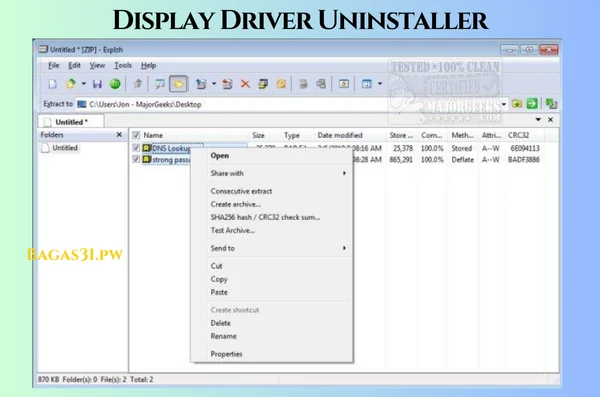600x397 pixels.
Task: Click the gray printer-like toolbar icon
Action: (x=321, y=84)
